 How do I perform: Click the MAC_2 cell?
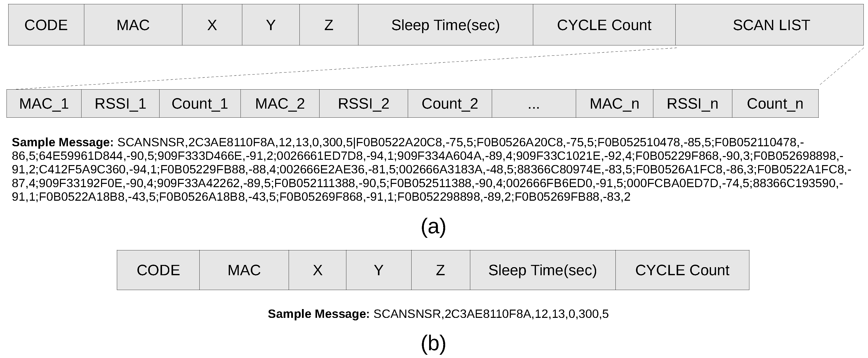point(280,104)
